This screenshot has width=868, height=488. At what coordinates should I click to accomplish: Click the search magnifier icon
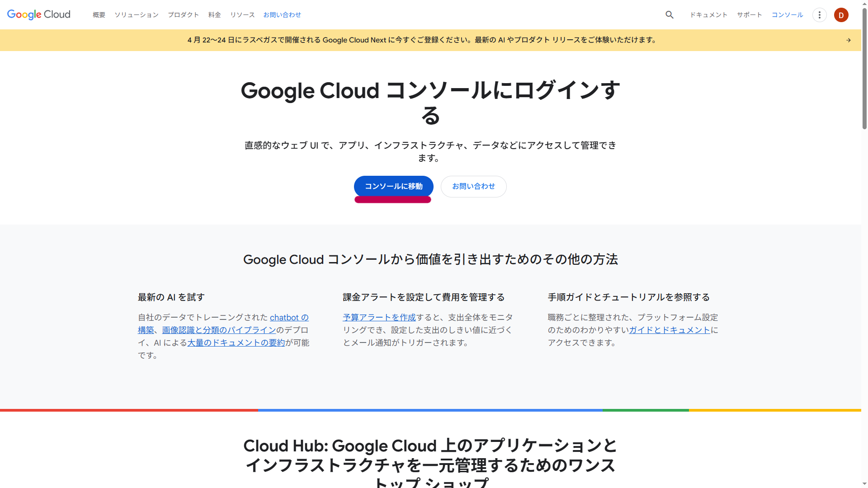[x=670, y=15]
